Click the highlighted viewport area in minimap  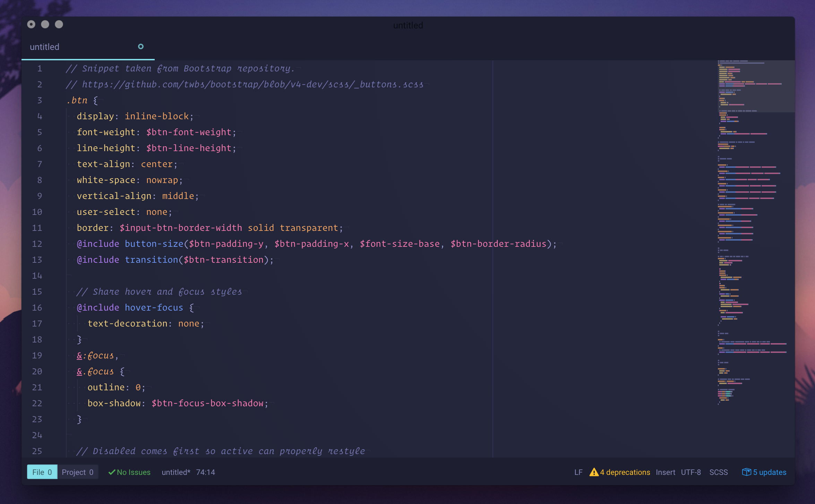(756, 87)
